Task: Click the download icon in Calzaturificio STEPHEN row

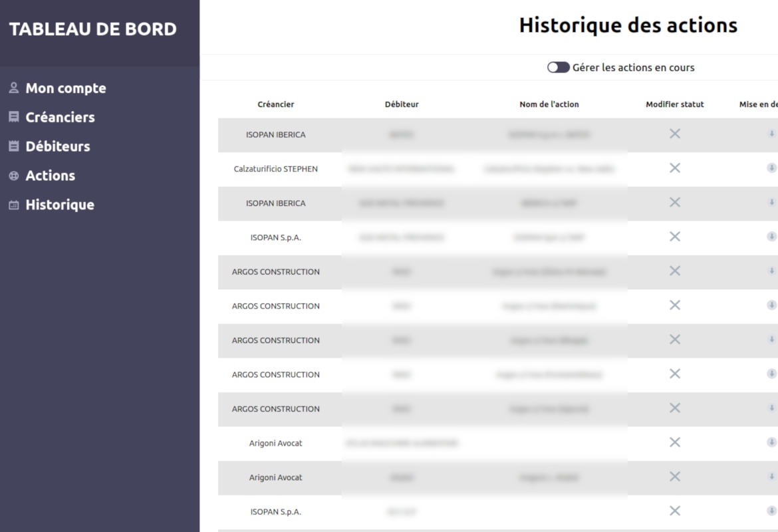Action: tap(771, 168)
